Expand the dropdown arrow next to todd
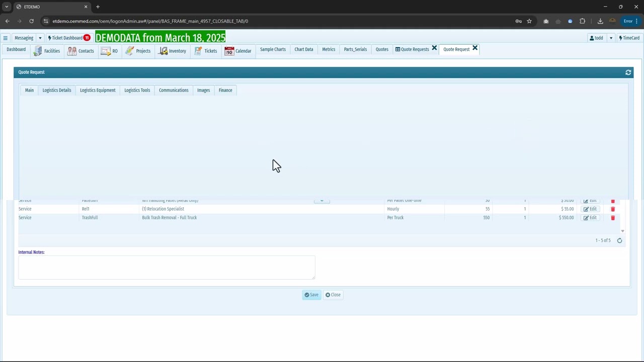 click(x=611, y=38)
